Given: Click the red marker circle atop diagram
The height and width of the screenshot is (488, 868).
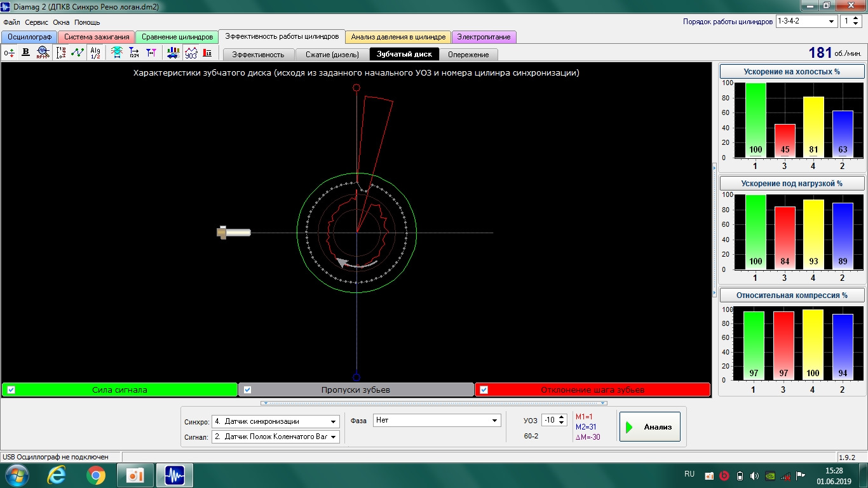Looking at the screenshot, I should point(356,88).
